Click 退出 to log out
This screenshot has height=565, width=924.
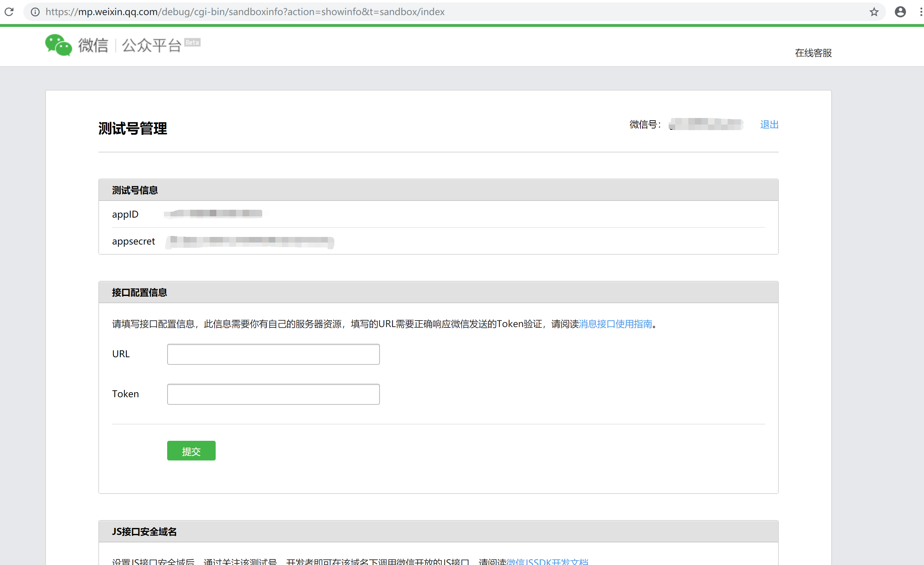pyautogui.click(x=769, y=125)
